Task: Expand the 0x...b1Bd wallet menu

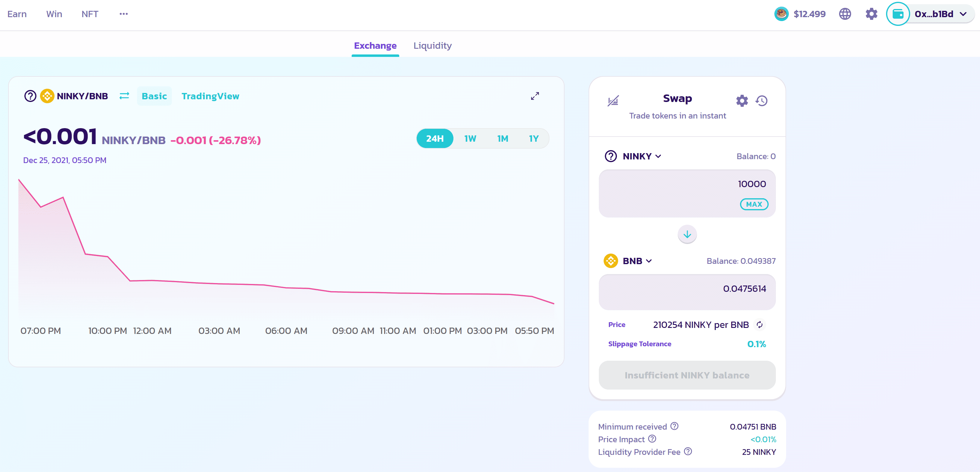Action: (x=939, y=14)
